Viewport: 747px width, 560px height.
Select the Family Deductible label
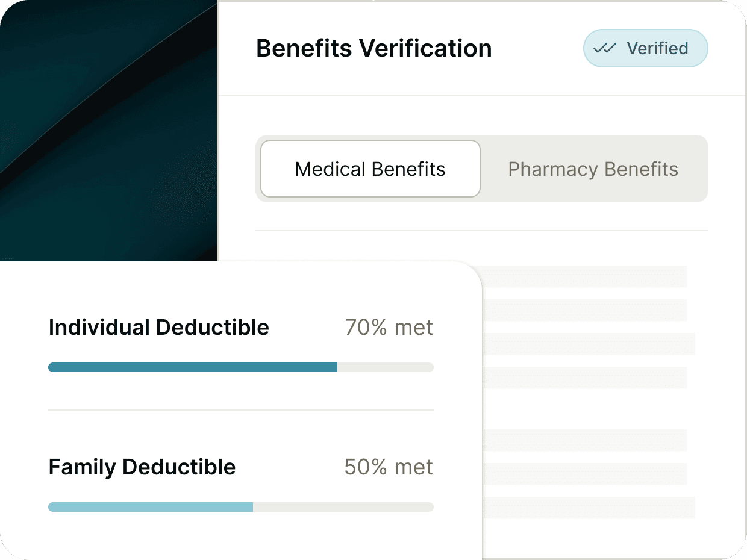(x=142, y=467)
